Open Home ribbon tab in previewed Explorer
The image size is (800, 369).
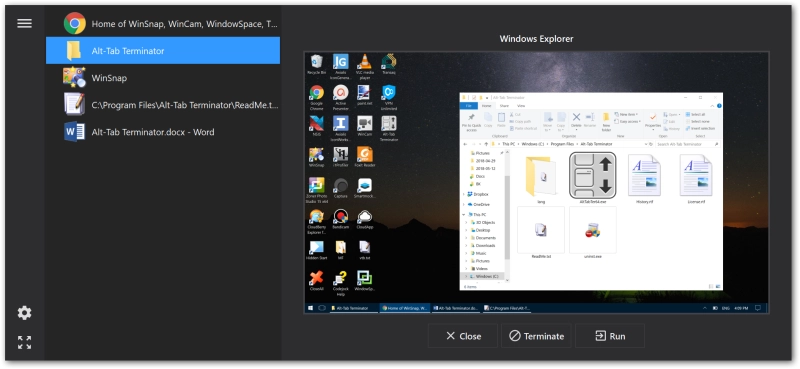486,106
